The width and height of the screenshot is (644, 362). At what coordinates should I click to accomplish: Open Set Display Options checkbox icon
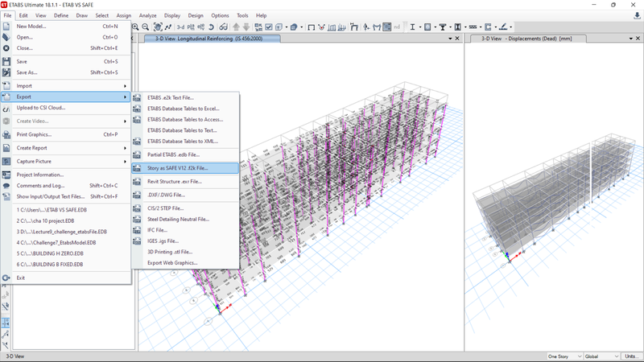(x=269, y=27)
